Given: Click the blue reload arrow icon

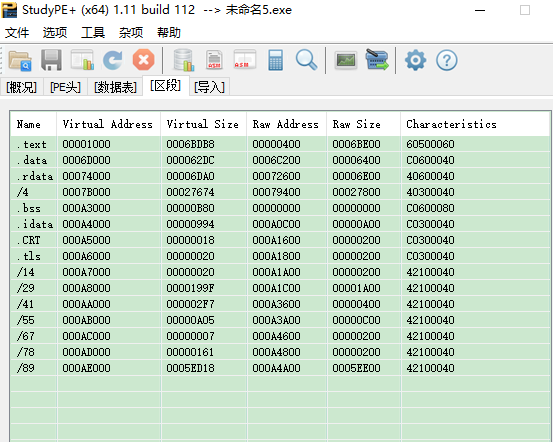Looking at the screenshot, I should click(x=113, y=60).
